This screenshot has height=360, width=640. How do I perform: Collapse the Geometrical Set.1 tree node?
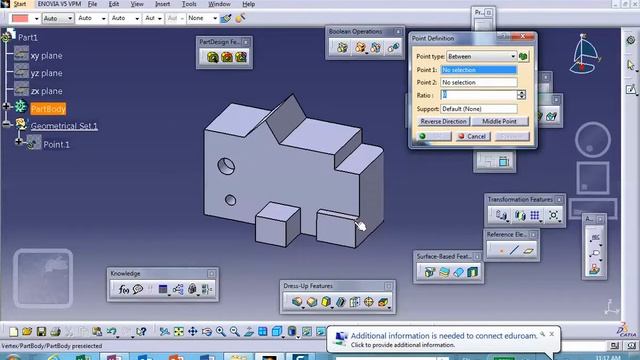click(6, 124)
